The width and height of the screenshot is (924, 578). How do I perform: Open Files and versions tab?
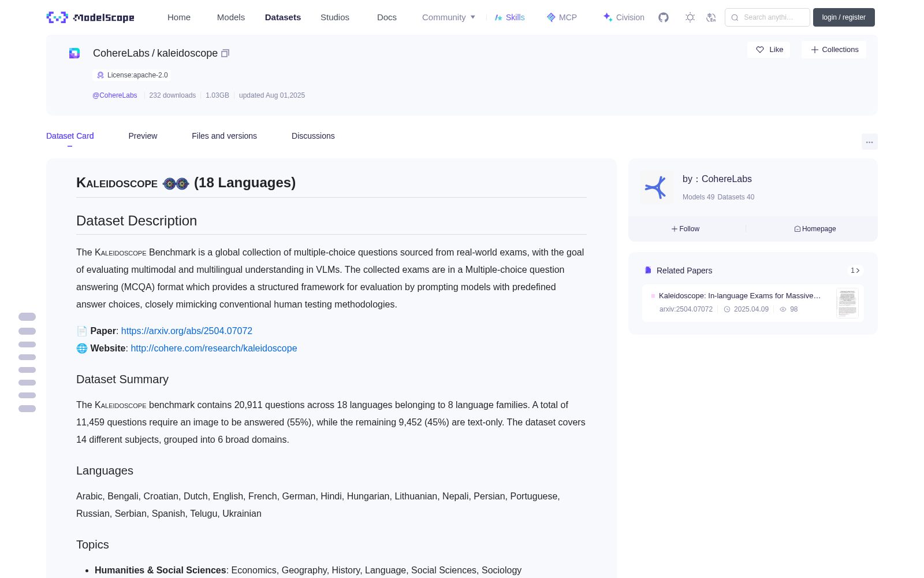[x=224, y=136]
